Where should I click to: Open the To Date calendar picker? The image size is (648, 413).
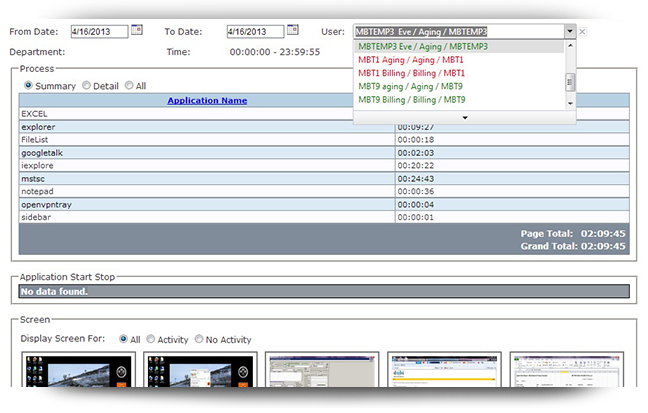click(x=293, y=30)
